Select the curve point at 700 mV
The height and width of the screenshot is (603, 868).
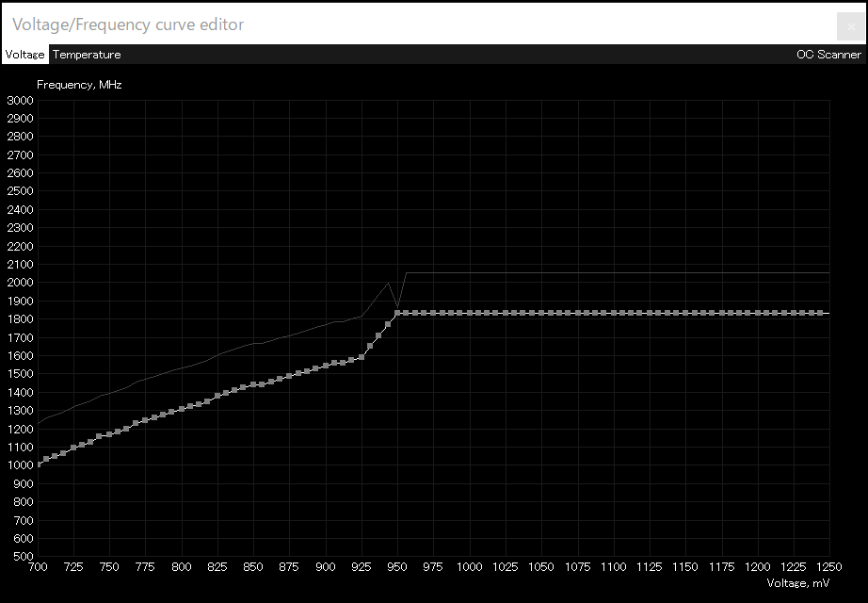tap(39, 464)
